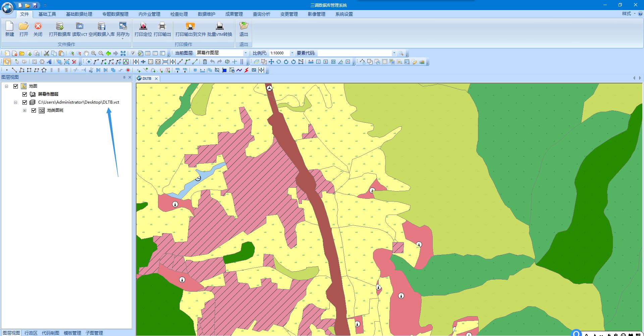Switch to the 子图管理 bottom tab
The image size is (644, 336).
(x=94, y=333)
